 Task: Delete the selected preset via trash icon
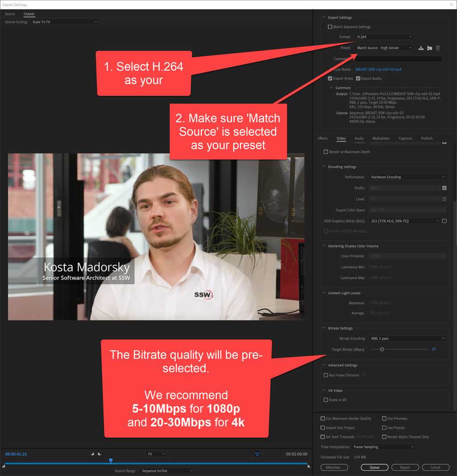click(x=439, y=48)
